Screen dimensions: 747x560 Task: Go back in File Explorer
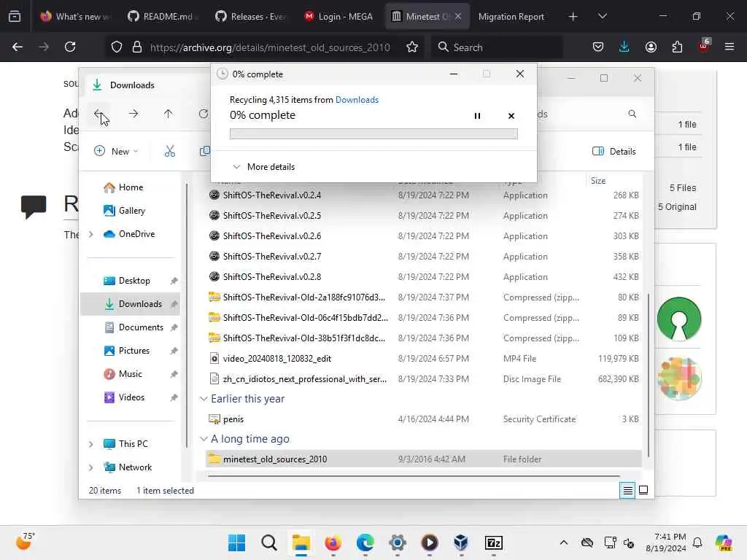point(98,114)
